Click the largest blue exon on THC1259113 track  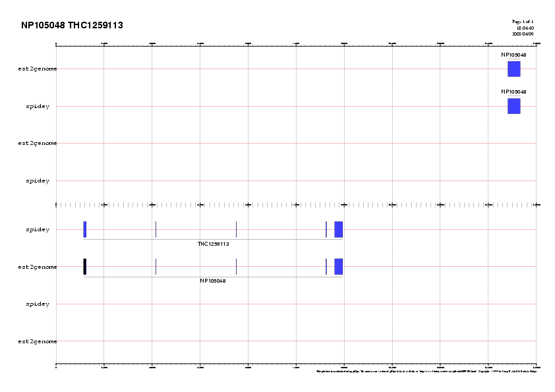tap(338, 229)
